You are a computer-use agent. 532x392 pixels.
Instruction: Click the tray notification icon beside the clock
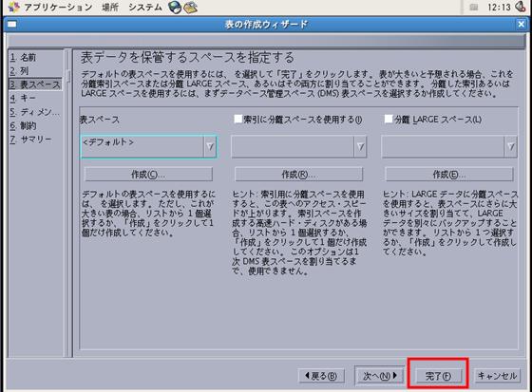[x=474, y=8]
